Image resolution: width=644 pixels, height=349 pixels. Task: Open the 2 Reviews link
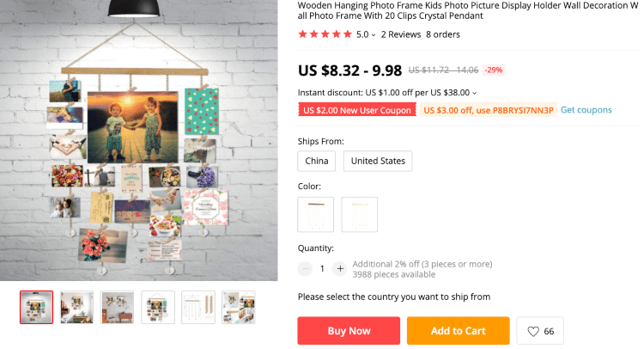point(401,34)
